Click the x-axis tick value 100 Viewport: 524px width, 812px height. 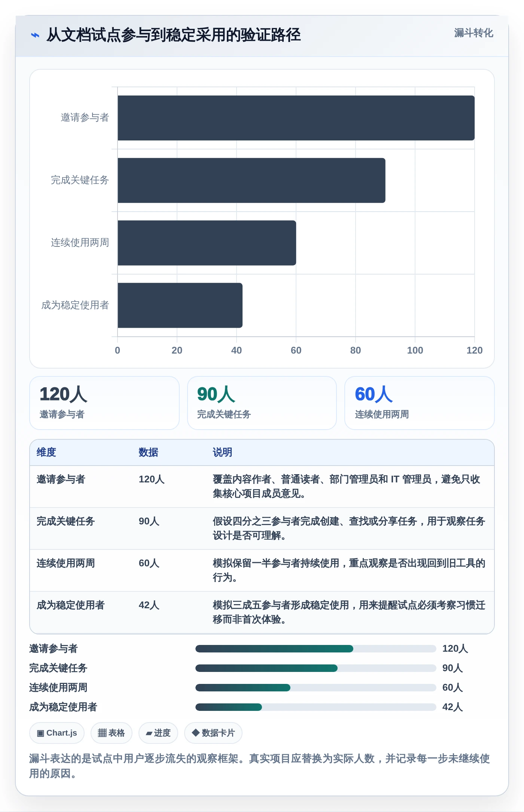(415, 351)
